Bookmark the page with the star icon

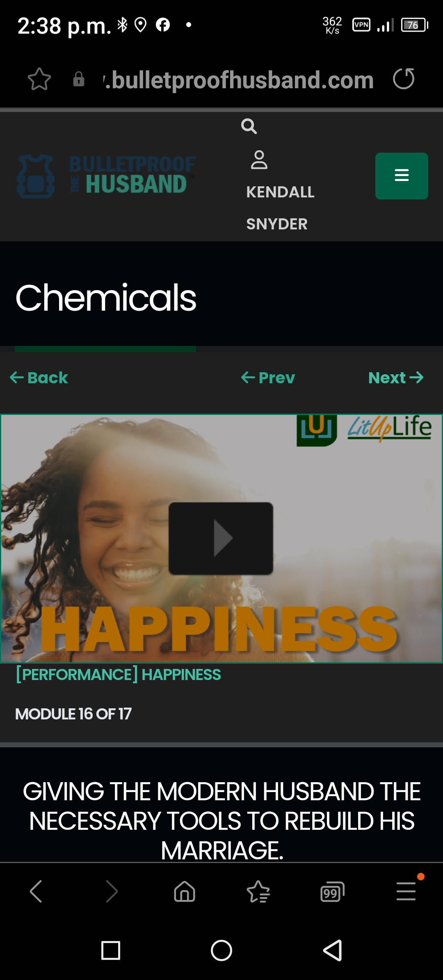point(39,79)
